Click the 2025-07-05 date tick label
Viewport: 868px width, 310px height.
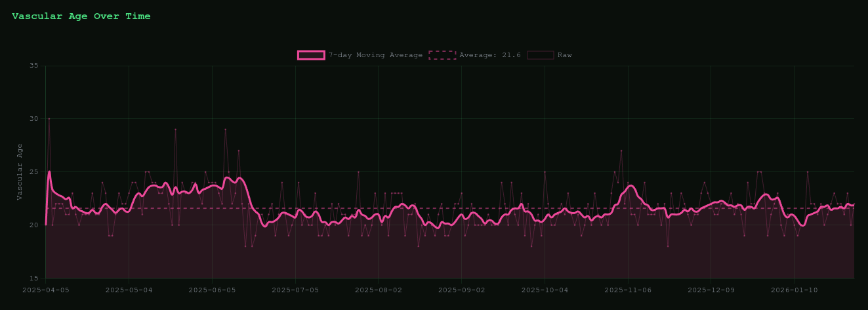tap(295, 289)
